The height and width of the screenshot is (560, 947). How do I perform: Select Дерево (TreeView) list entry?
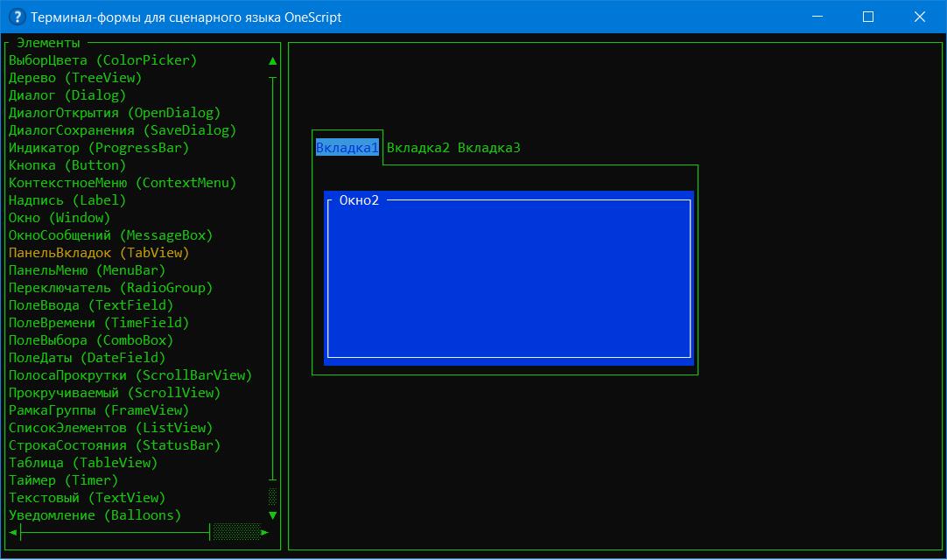coord(74,78)
